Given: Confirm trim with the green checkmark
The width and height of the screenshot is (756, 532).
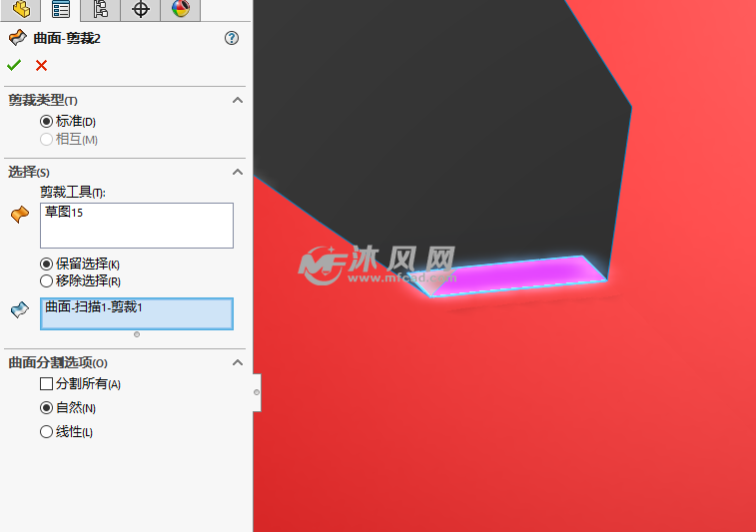Looking at the screenshot, I should point(14,65).
